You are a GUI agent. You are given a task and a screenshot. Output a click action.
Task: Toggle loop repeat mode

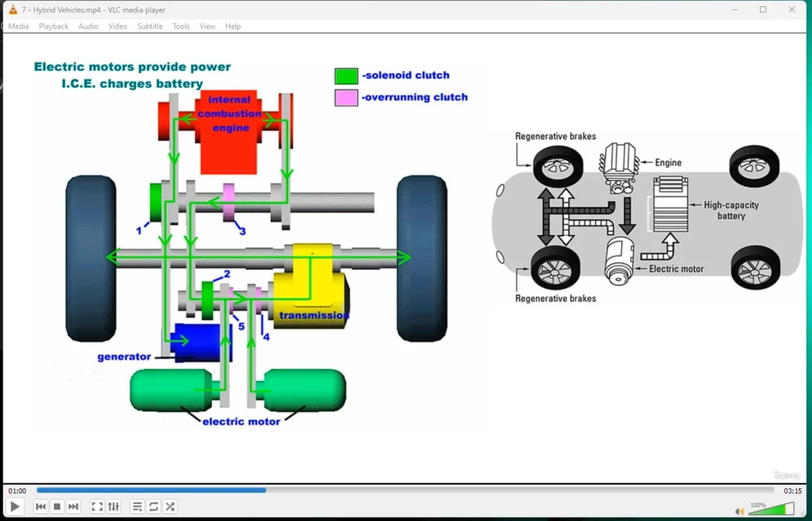point(153,507)
